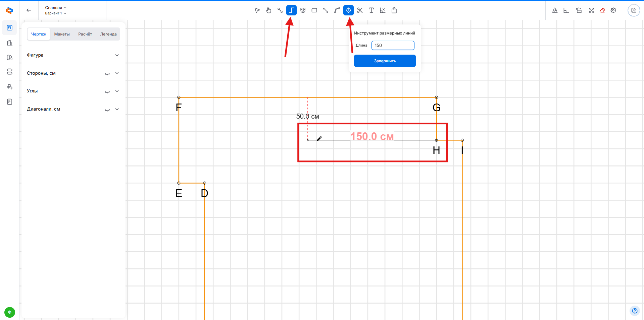
Task: Expand the Фигура section
Action: 117,55
